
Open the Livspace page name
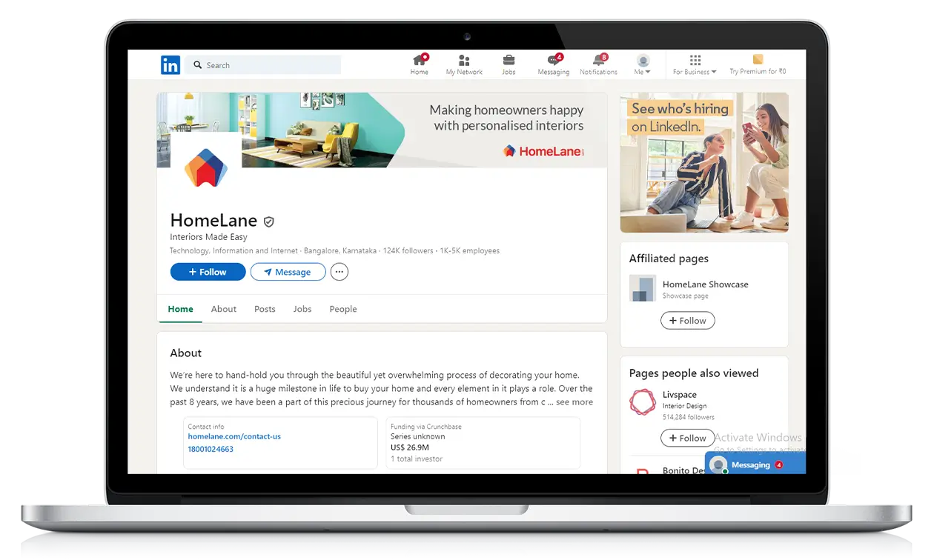(x=680, y=395)
